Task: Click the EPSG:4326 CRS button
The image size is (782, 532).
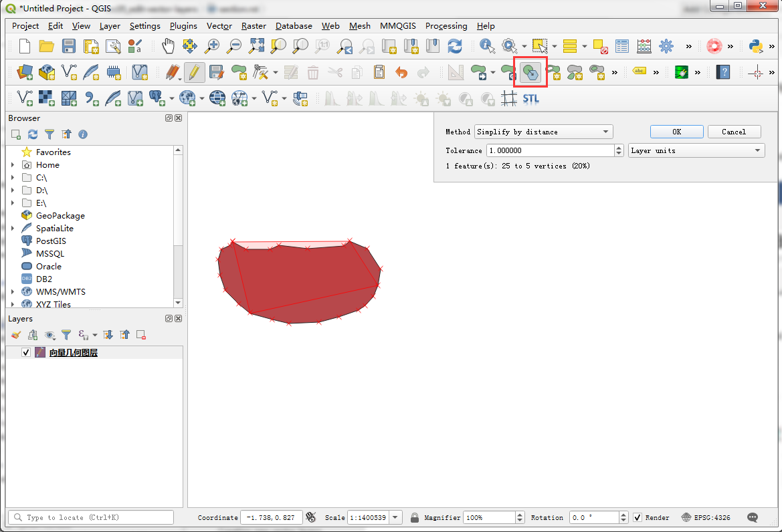Action: [706, 517]
